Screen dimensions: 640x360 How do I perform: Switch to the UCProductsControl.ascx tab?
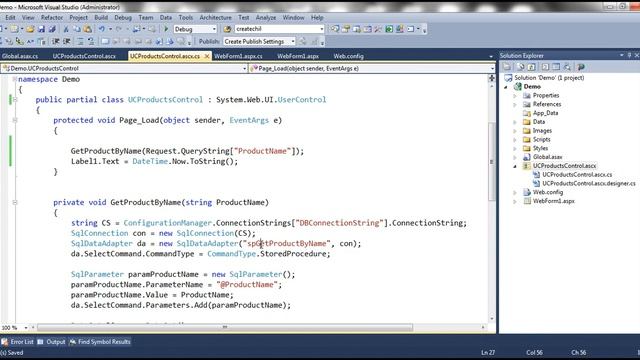point(84,56)
